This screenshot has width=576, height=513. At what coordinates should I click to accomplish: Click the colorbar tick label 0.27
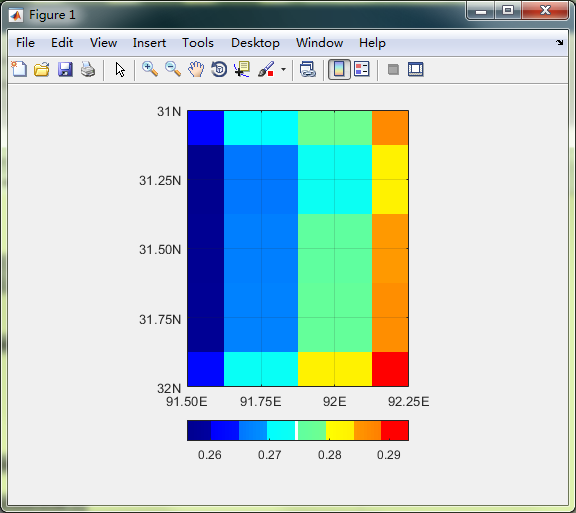tap(270, 455)
